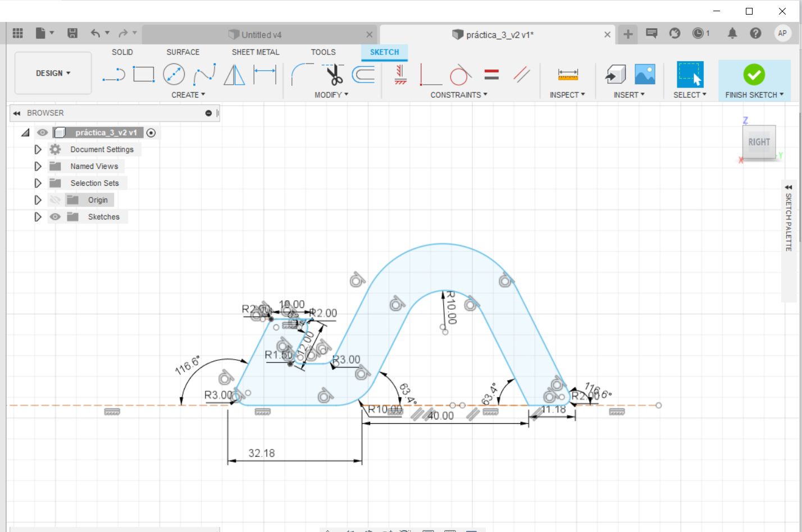Click the Save icon
The height and width of the screenshot is (532, 802).
(x=72, y=33)
